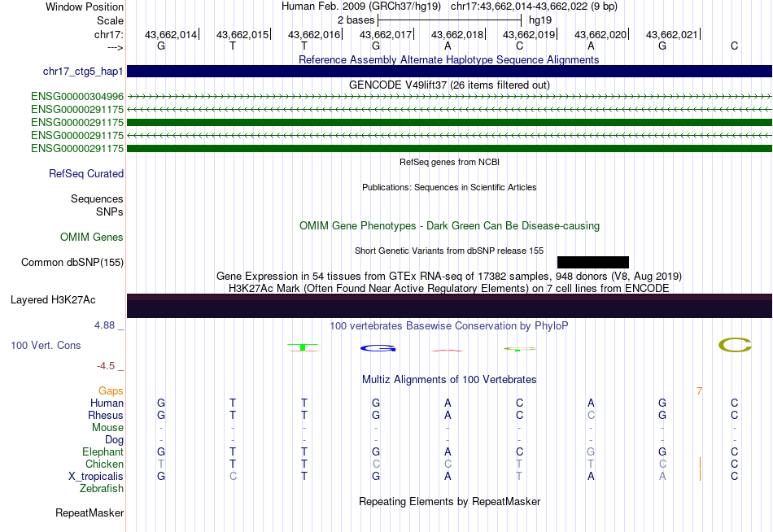Select the black dbSNP variant block
This screenshot has height=532, width=773.
(593, 262)
